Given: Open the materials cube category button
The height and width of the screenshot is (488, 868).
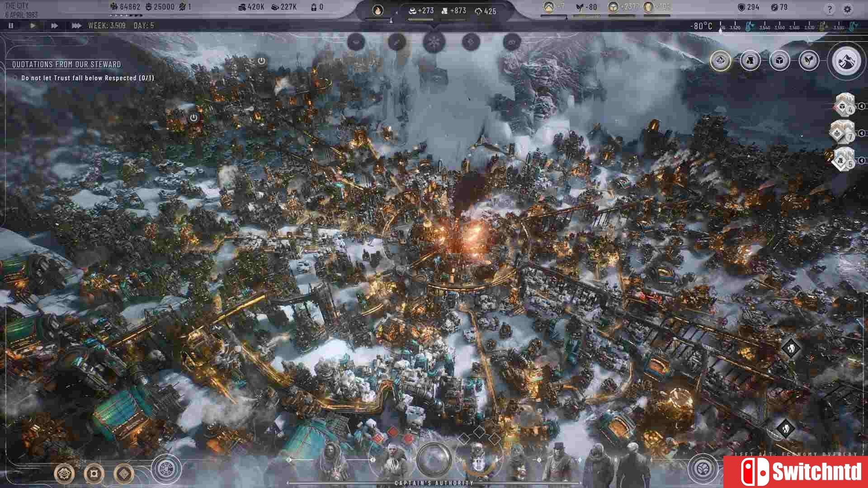Looking at the screenshot, I should 779,60.
